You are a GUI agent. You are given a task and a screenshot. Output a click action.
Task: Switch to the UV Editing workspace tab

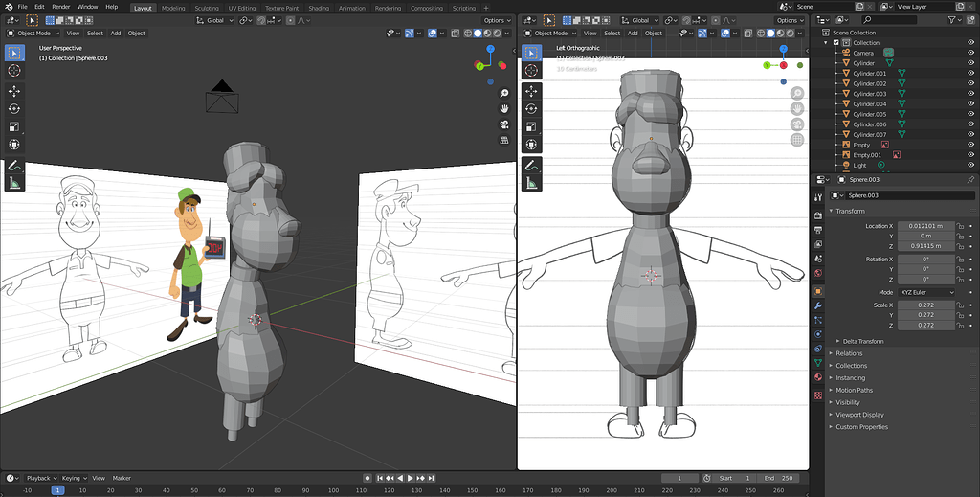(x=242, y=8)
